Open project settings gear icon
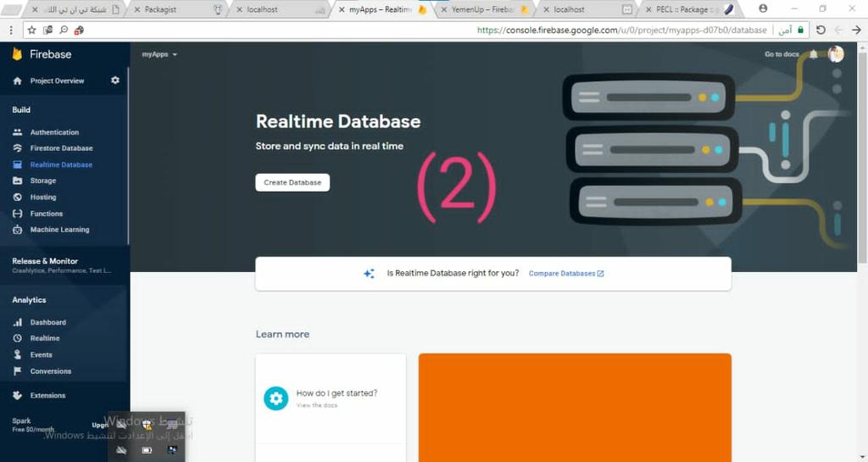 (115, 81)
